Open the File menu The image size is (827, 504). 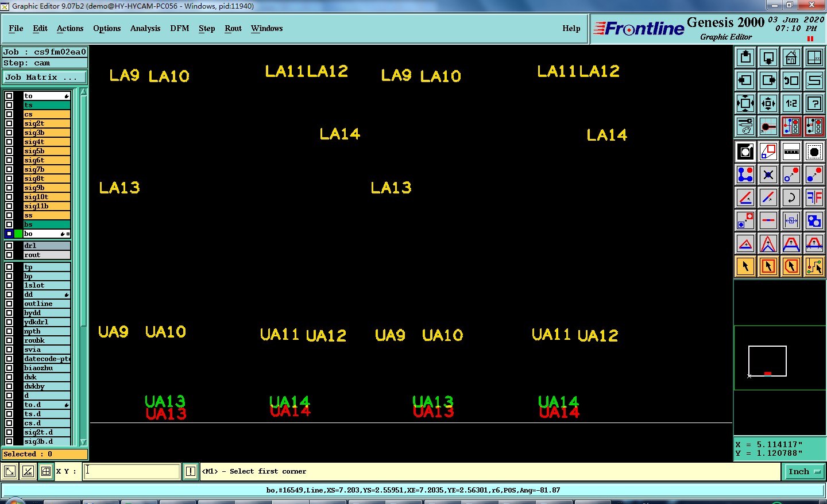pyautogui.click(x=16, y=28)
